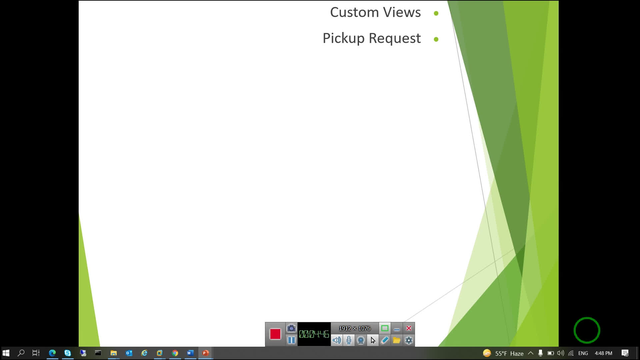Toggle mouse cursor capture in recorder toolbar

[372, 340]
